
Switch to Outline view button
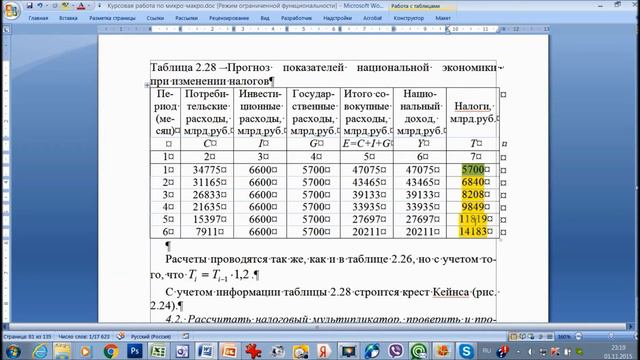tap(540, 337)
